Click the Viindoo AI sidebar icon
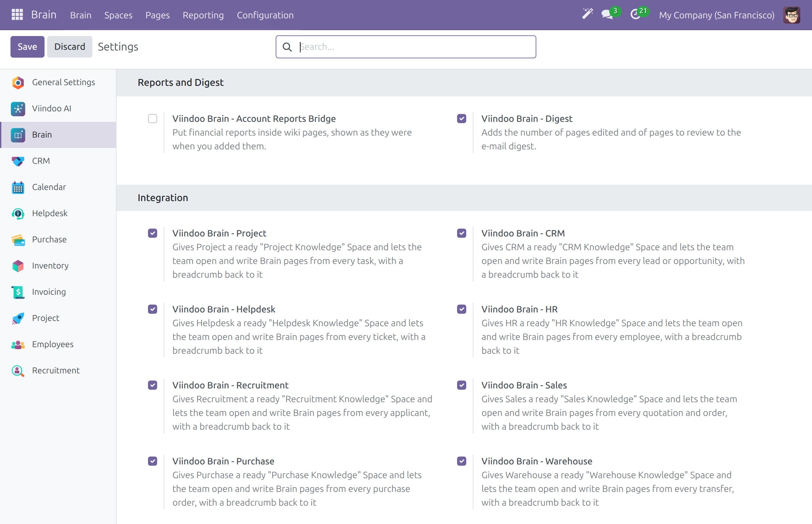Image resolution: width=812 pixels, height=524 pixels. pyautogui.click(x=18, y=109)
